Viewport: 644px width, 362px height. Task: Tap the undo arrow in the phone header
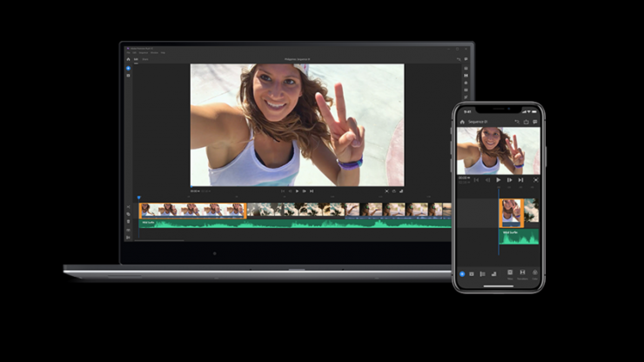(515, 122)
